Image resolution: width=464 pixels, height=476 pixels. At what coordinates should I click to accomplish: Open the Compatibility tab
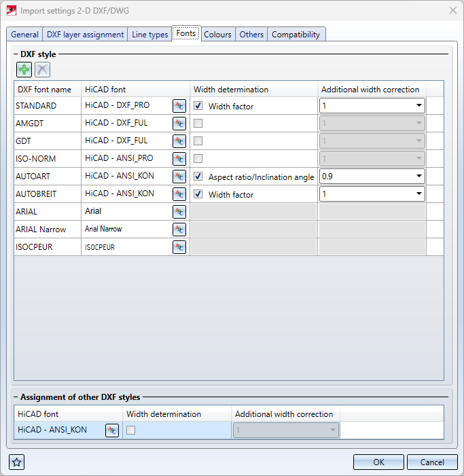[x=296, y=35]
